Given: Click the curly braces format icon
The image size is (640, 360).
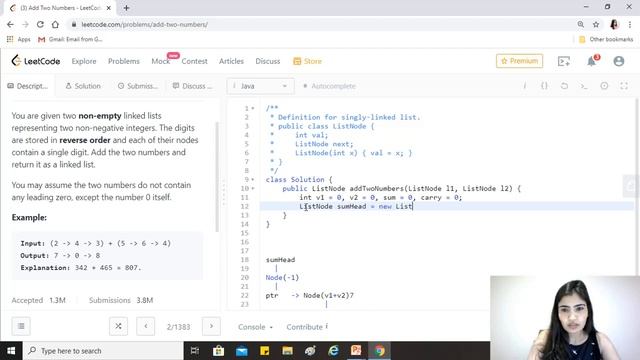Looking at the screenshot, I should (x=544, y=86).
